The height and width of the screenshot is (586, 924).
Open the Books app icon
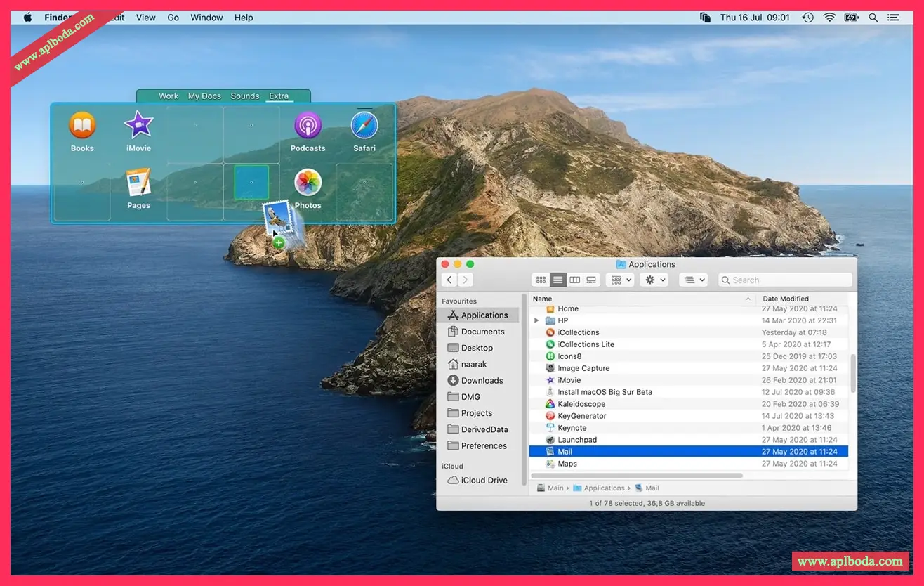82,126
